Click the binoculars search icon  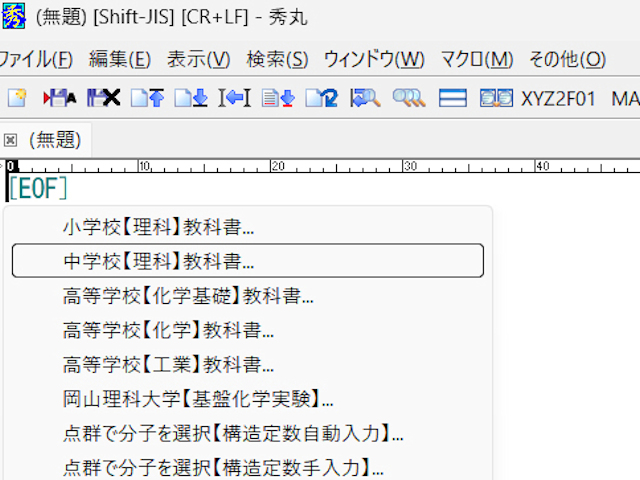point(409,98)
